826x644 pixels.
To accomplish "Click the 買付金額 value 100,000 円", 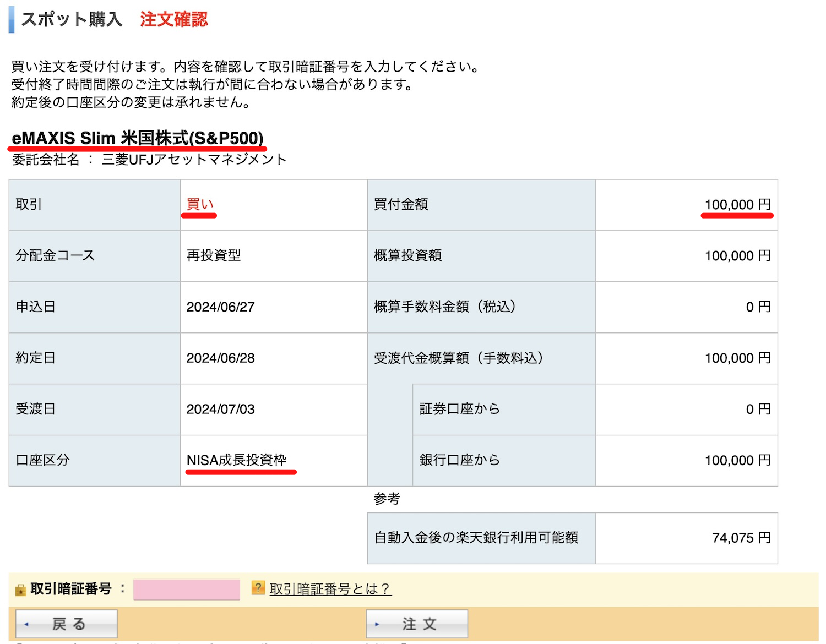I will click(x=737, y=204).
